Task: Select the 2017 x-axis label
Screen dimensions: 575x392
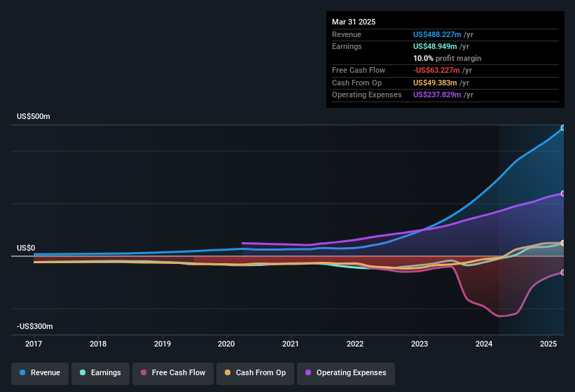Action: click(34, 344)
